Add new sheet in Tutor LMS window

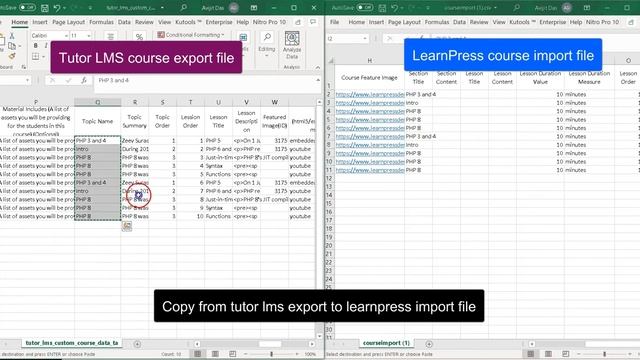137,344
